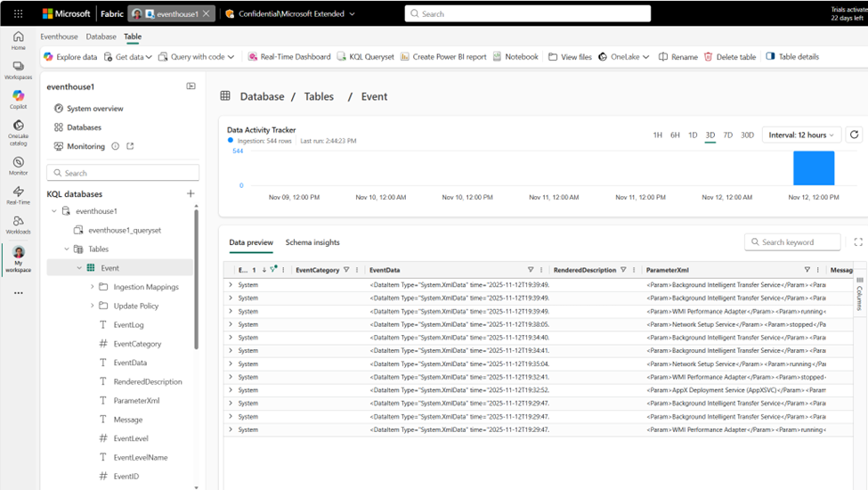Refresh the Data Activity Tracker
The height and width of the screenshot is (490, 868).
[x=854, y=135]
